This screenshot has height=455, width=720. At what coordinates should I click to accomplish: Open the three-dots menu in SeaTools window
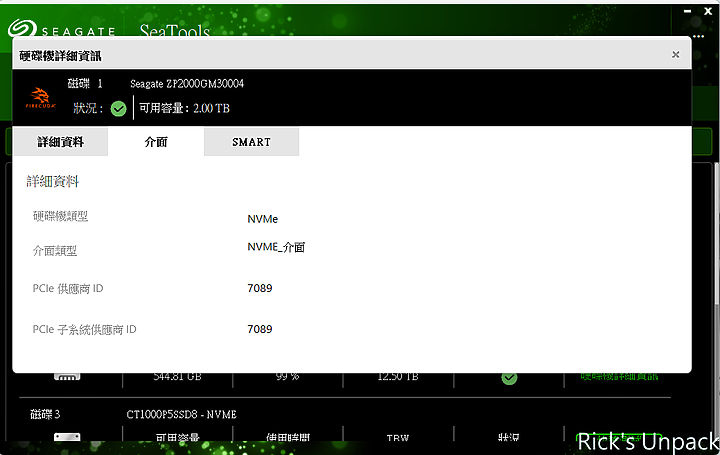pos(699,36)
